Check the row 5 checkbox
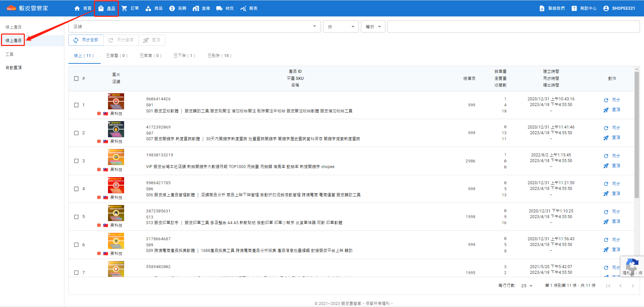The width and height of the screenshot is (644, 307). (x=76, y=217)
